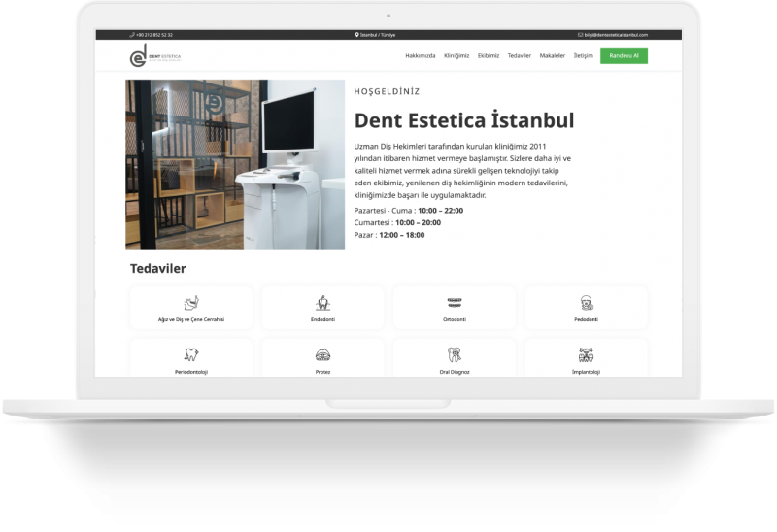This screenshot has height=532, width=777.
Task: Open the İletişim menu item
Action: [584, 56]
